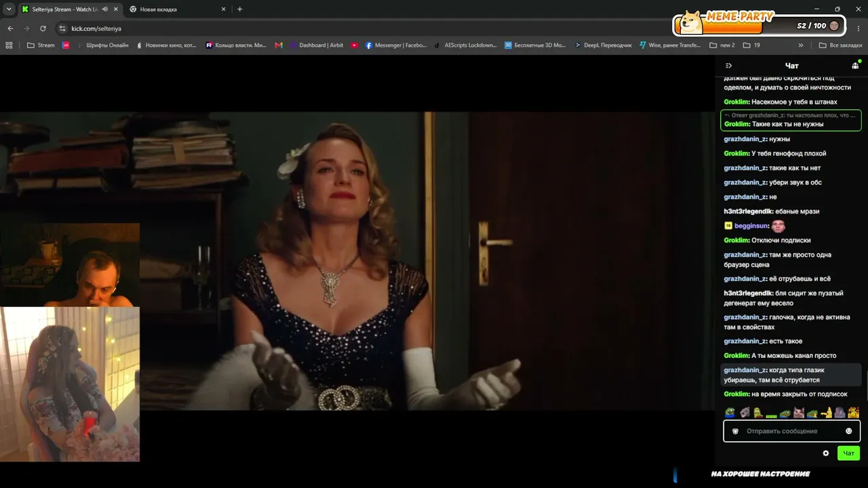
Task: Click the Чат header title
Action: point(791,66)
